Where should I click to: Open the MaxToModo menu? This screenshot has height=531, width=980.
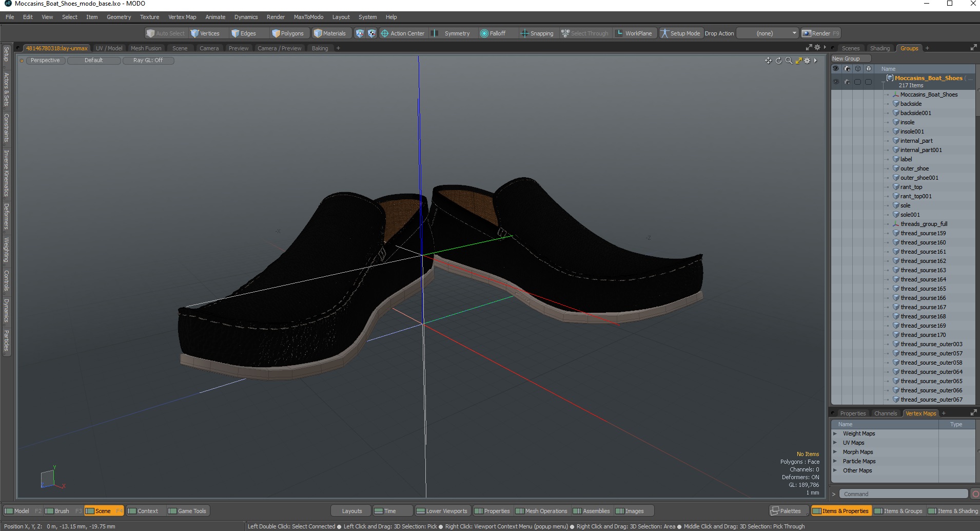click(308, 17)
